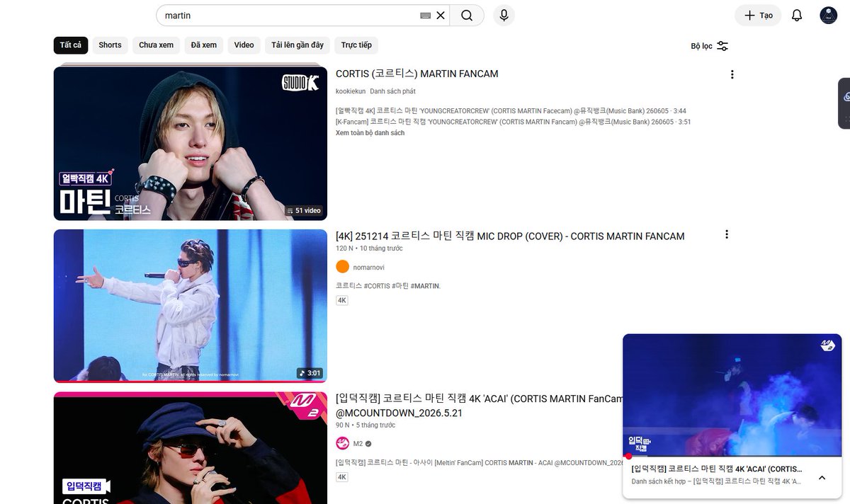Open the CORTIS (코르티스) MARTIN FANCAM title

(417, 74)
